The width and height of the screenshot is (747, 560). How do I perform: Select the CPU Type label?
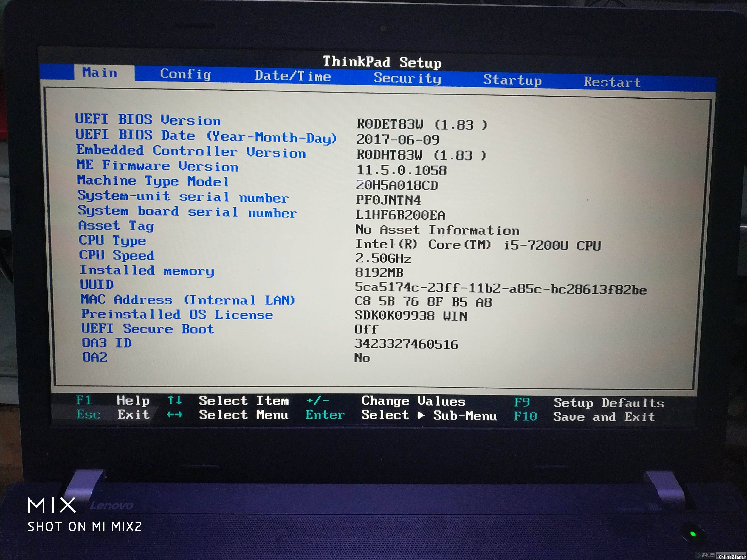tap(112, 240)
